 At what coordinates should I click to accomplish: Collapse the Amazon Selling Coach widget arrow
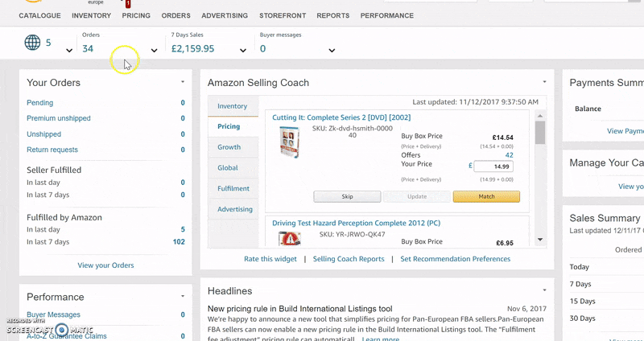point(545,82)
